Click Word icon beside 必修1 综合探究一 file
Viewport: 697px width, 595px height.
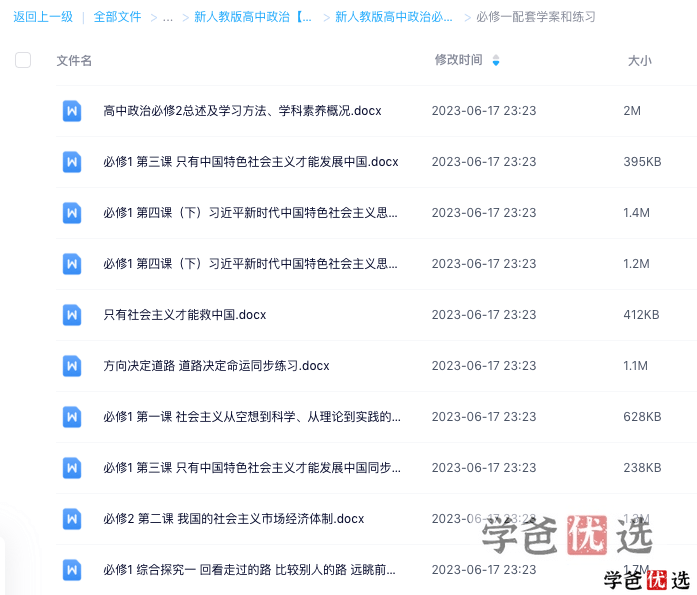(72, 570)
